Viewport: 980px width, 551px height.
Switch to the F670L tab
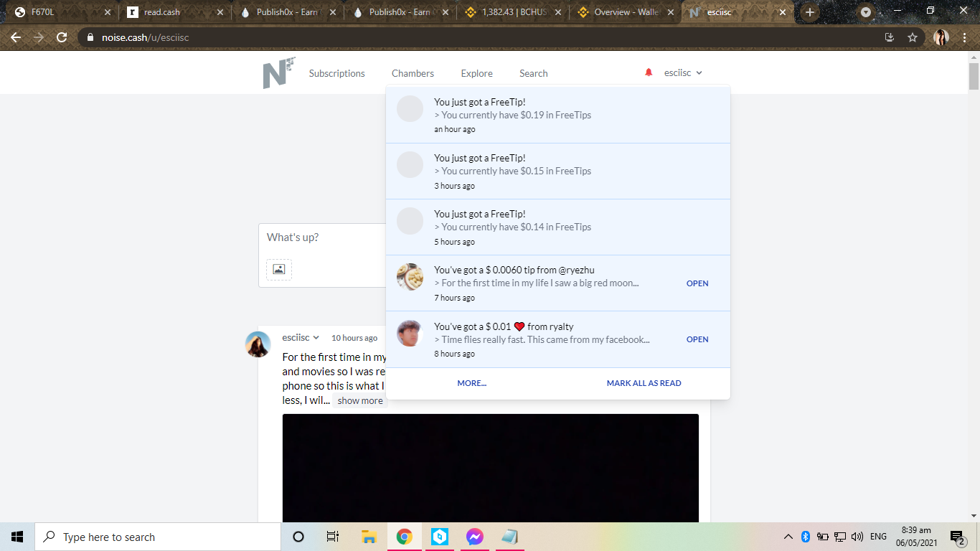pyautogui.click(x=61, y=12)
